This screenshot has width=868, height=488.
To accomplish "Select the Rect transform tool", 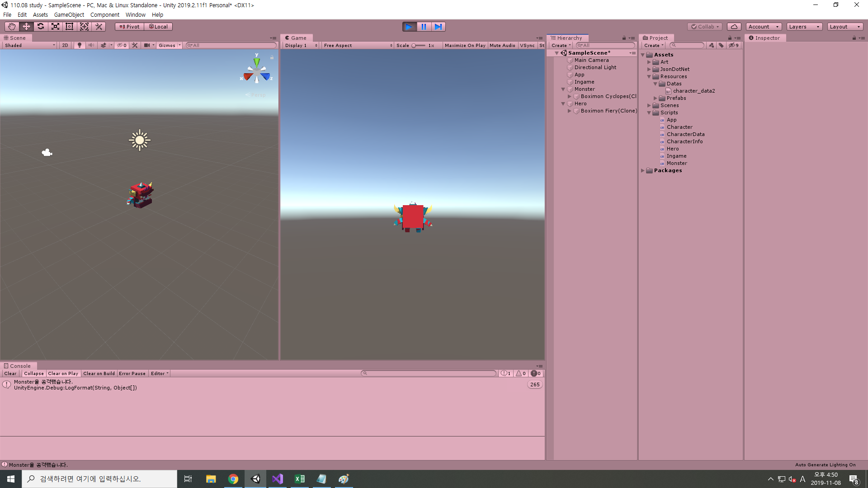I will pos(70,27).
